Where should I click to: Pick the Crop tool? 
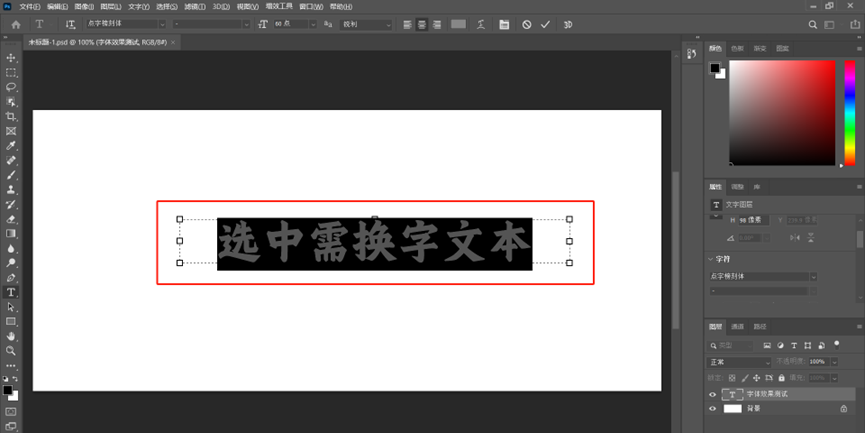pos(11,116)
